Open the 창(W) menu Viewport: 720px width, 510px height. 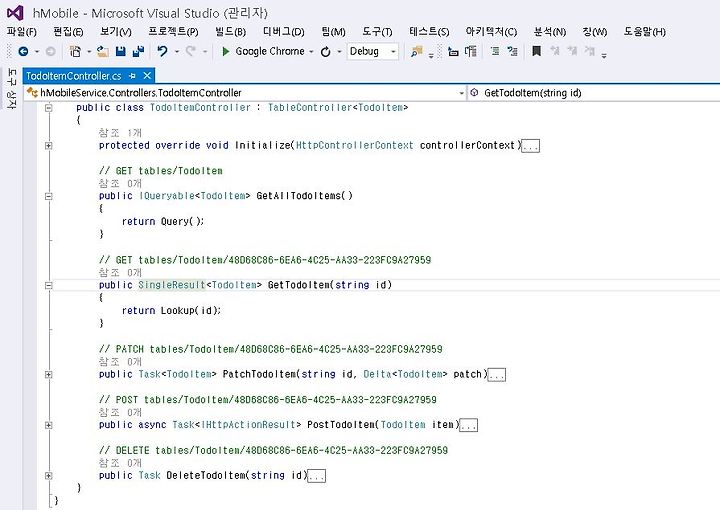tap(595, 32)
